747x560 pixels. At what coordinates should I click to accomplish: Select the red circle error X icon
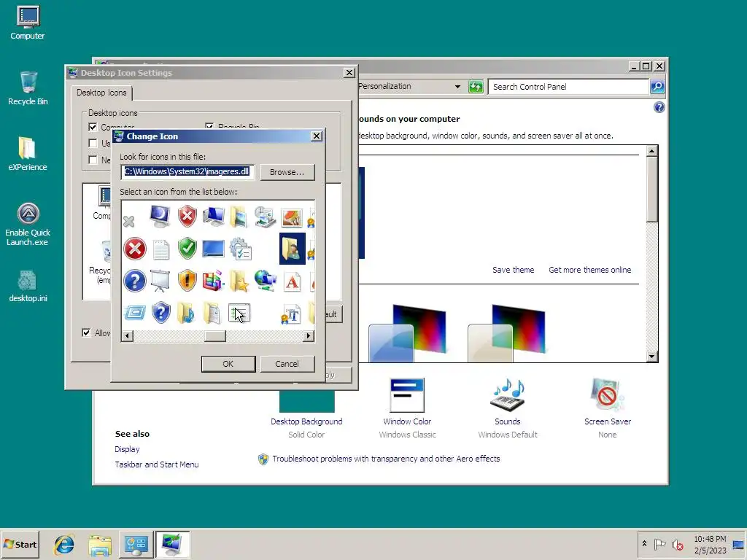coord(135,249)
